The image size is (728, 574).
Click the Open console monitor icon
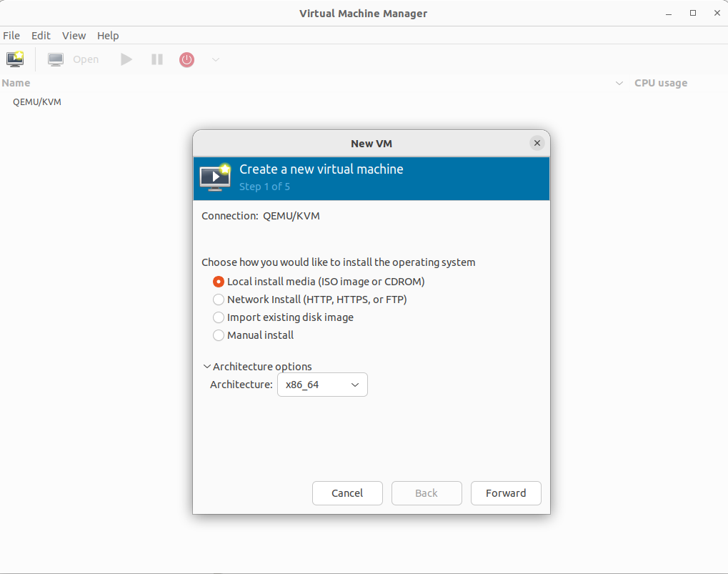[x=56, y=59]
